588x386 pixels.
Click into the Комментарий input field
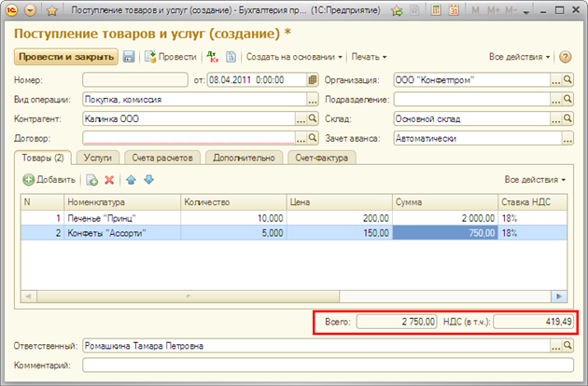click(x=327, y=364)
